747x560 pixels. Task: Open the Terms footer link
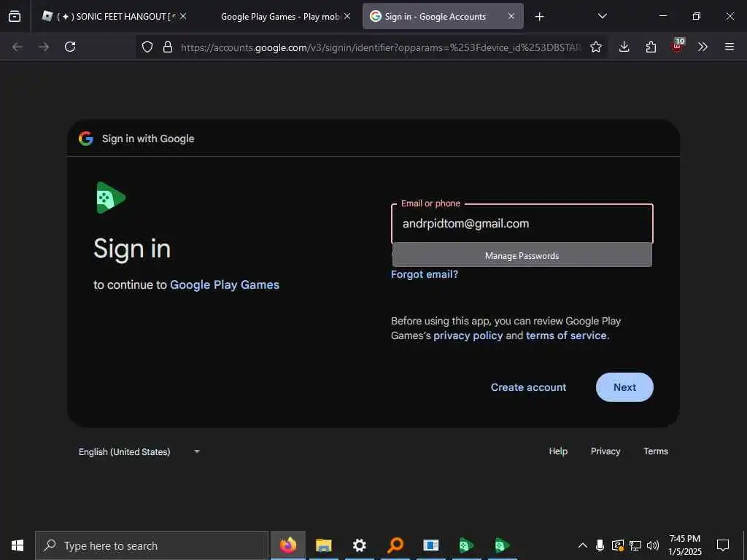tap(656, 451)
